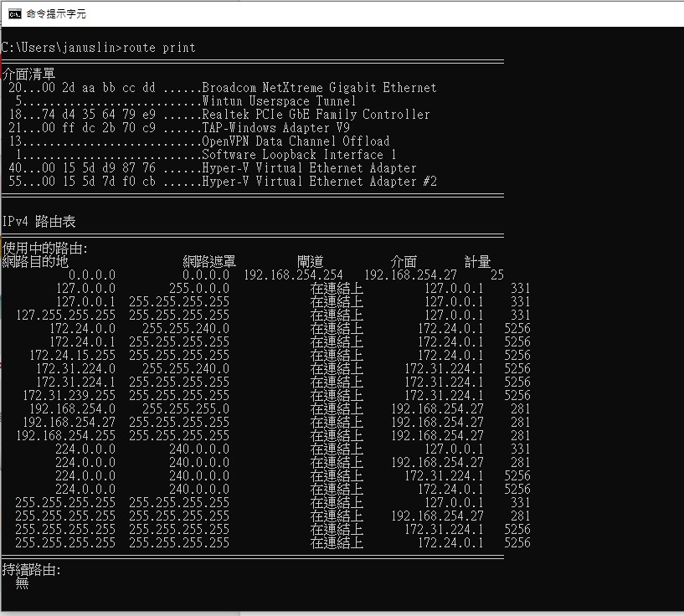Click the Realtek PCIe GbE Family Controller line

pos(316,115)
